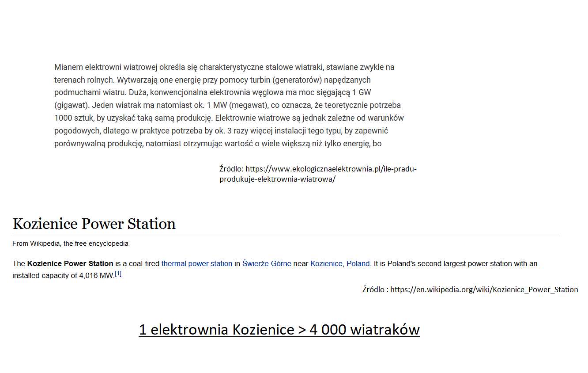Click the line starting '1000 sztuk, by uzyskać'
The image size is (588, 373).
[229, 118]
